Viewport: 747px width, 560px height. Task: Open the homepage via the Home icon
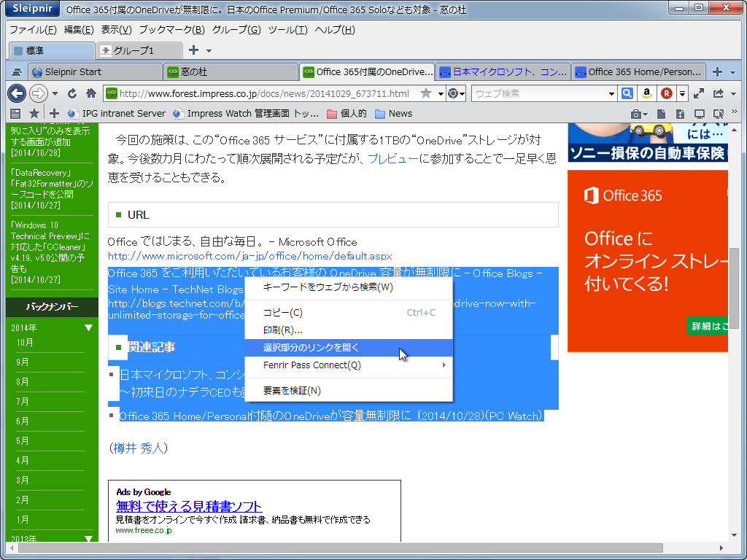pyautogui.click(x=89, y=93)
